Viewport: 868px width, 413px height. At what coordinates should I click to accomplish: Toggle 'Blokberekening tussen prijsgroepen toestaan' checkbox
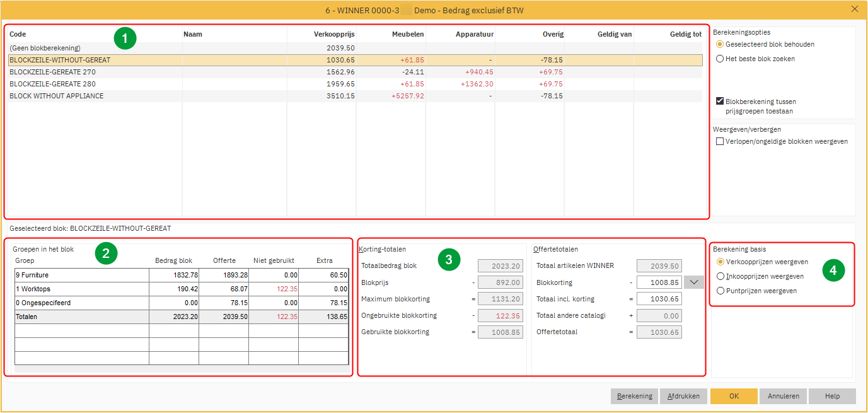pyautogui.click(x=720, y=102)
